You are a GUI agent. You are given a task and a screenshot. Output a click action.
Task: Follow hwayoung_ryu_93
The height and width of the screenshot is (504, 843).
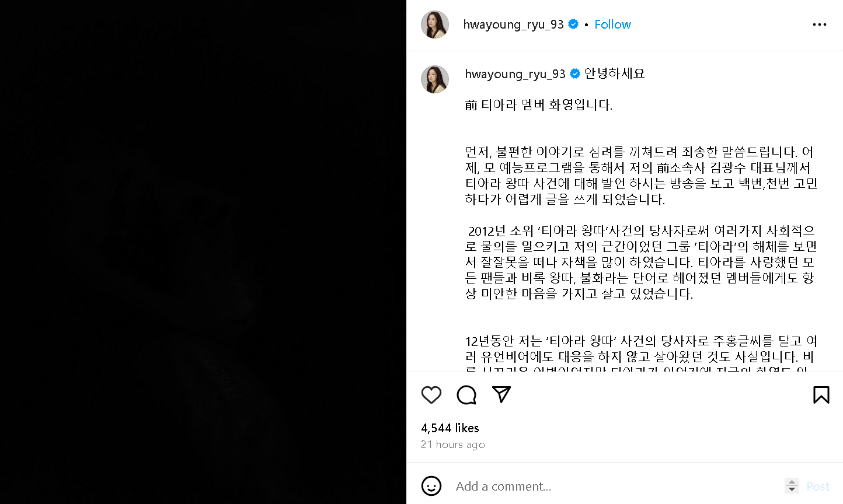(x=612, y=24)
